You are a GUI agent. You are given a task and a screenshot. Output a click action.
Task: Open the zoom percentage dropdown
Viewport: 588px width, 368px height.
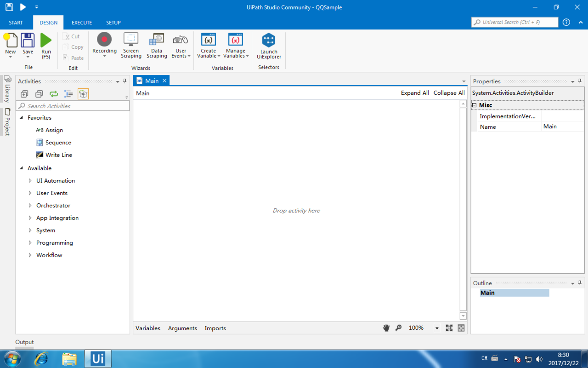tap(436, 328)
